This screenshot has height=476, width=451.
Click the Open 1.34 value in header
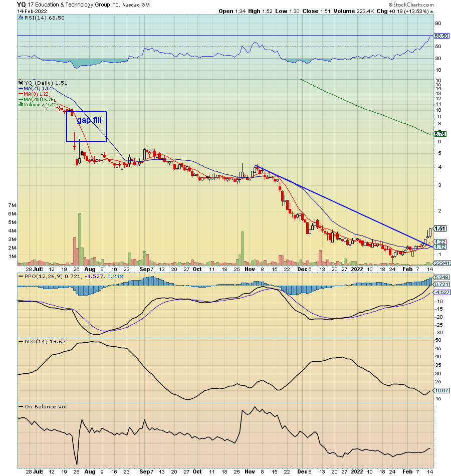pyautogui.click(x=232, y=11)
